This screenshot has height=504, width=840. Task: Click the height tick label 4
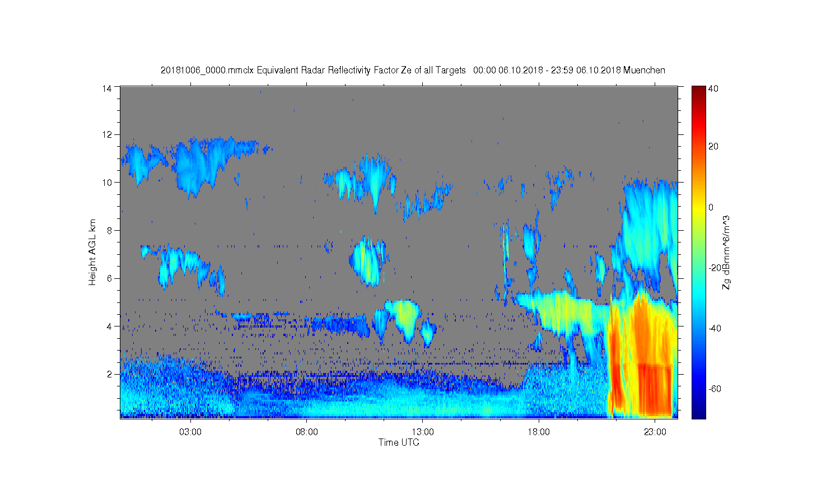pos(110,326)
